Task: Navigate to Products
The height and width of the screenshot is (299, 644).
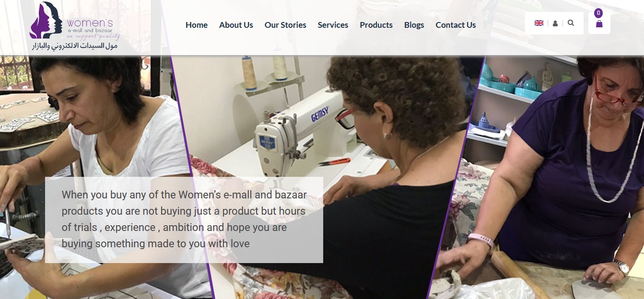Action: pyautogui.click(x=376, y=25)
